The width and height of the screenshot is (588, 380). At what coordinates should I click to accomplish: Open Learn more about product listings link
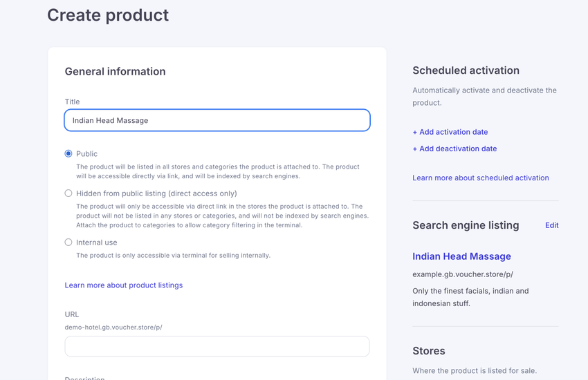click(124, 285)
